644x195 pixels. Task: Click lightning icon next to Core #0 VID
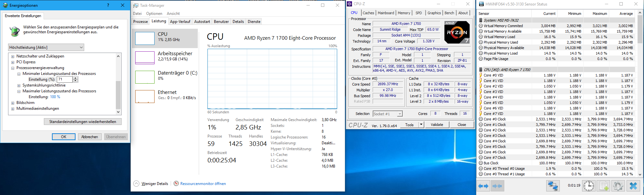tap(481, 75)
